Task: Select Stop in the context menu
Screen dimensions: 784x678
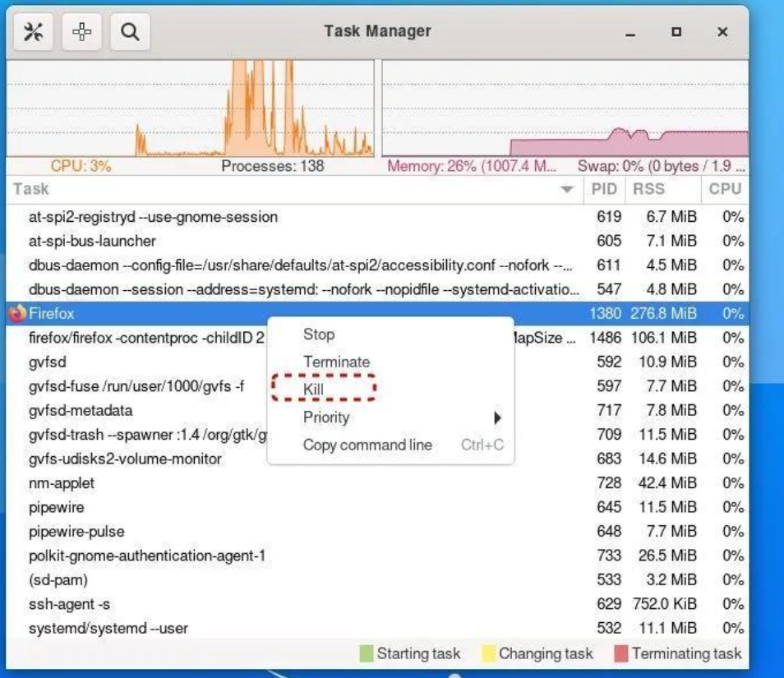Action: point(319,334)
